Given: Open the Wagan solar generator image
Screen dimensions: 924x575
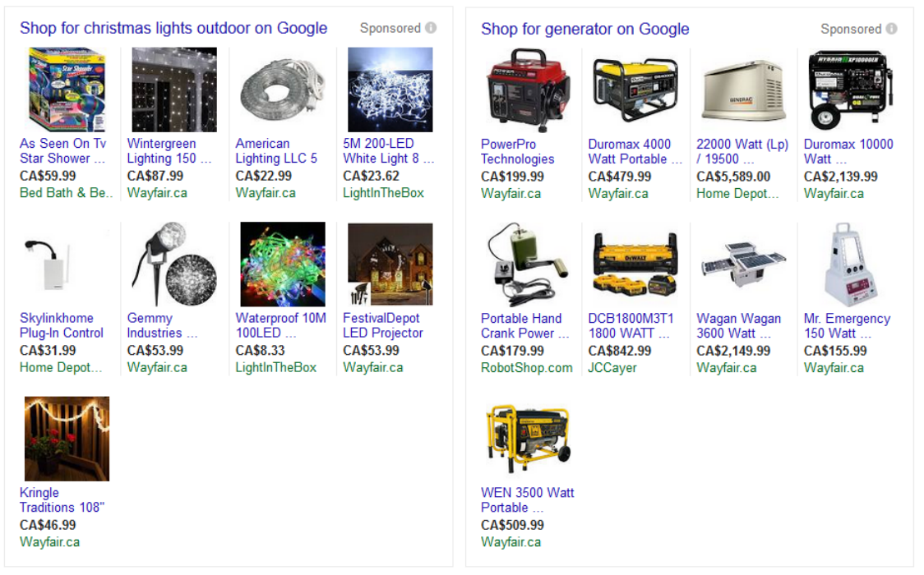Looking at the screenshot, I should tap(744, 264).
